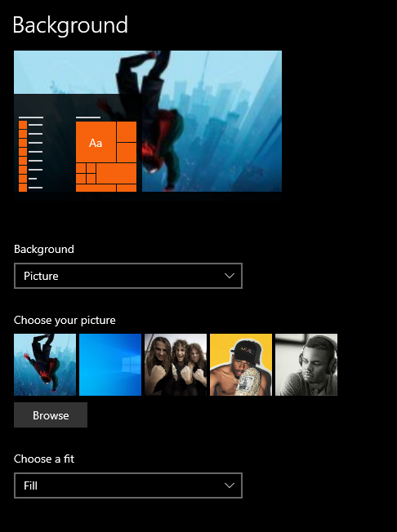
Task: Select the upside-down Spider-Man wallpaper thumbnail
Action: click(45, 365)
